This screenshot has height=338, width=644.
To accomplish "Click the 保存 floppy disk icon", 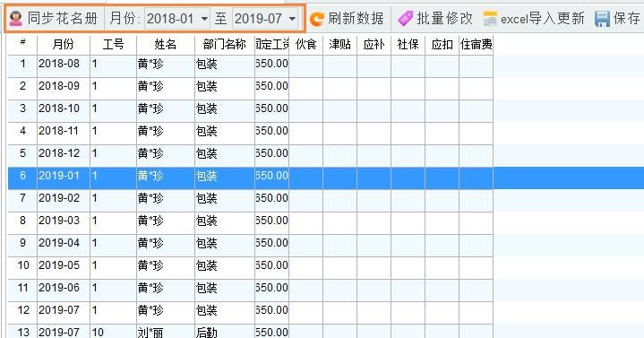I will tap(602, 19).
